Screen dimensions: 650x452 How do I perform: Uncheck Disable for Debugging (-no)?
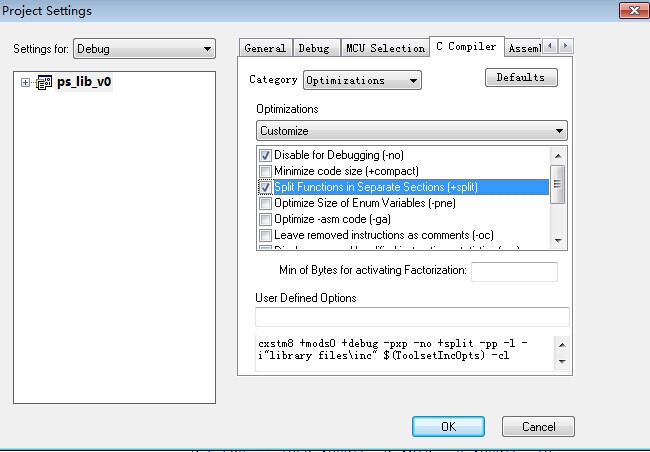tap(266, 155)
